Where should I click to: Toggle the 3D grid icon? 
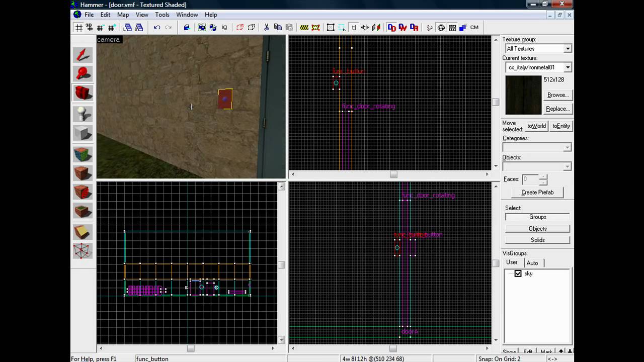pyautogui.click(x=90, y=28)
